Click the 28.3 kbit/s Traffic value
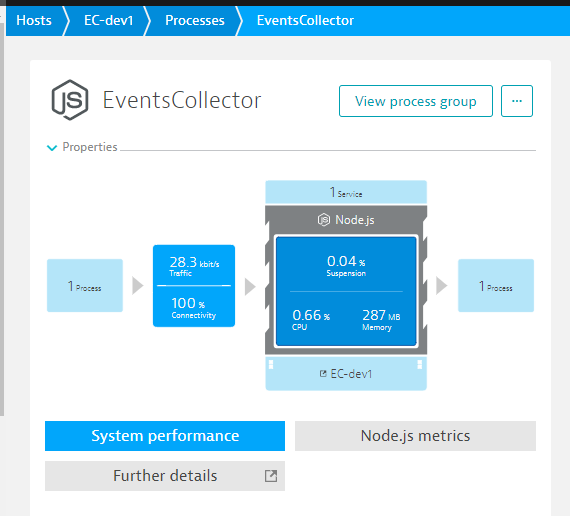This screenshot has height=516, width=570. 194,266
